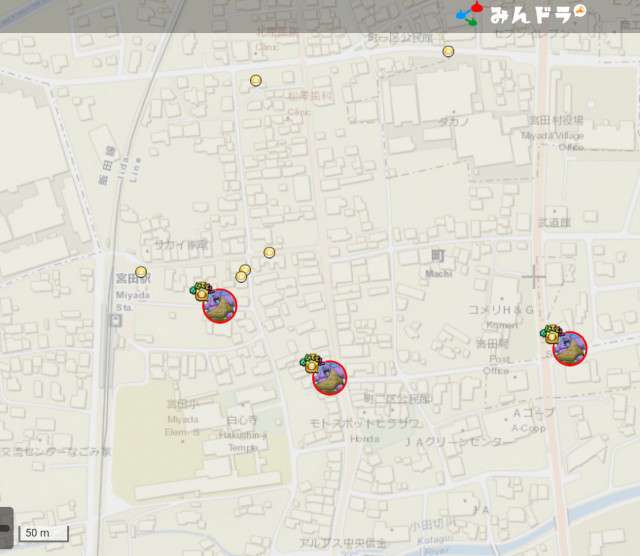Click the paired yellow coin markers cluster

coord(243,273)
